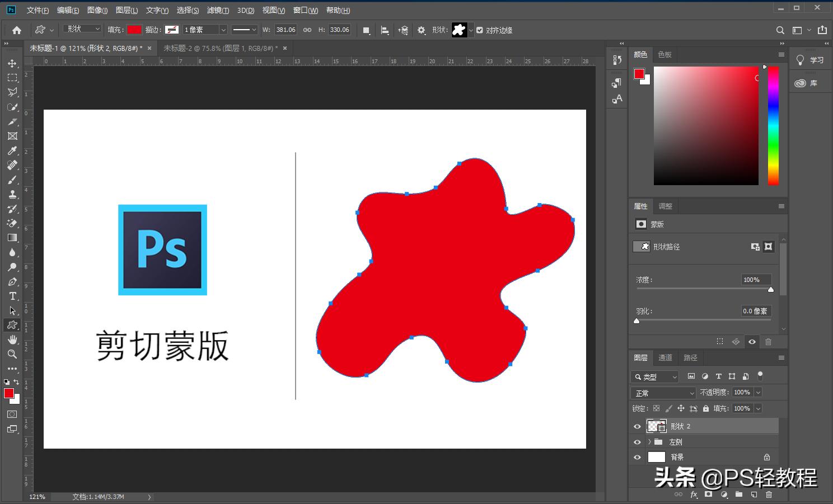The width and height of the screenshot is (833, 504).
Task: Click the add layer mask icon
Action: pyautogui.click(x=709, y=495)
